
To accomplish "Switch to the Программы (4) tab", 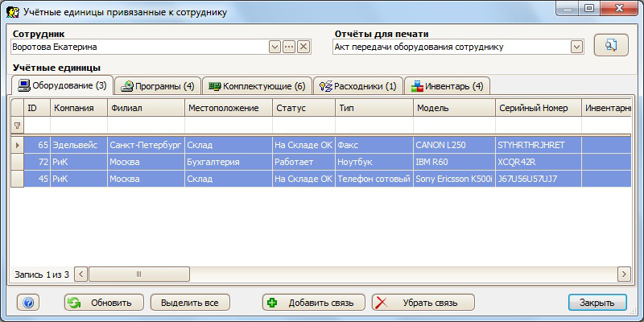I will tap(158, 86).
